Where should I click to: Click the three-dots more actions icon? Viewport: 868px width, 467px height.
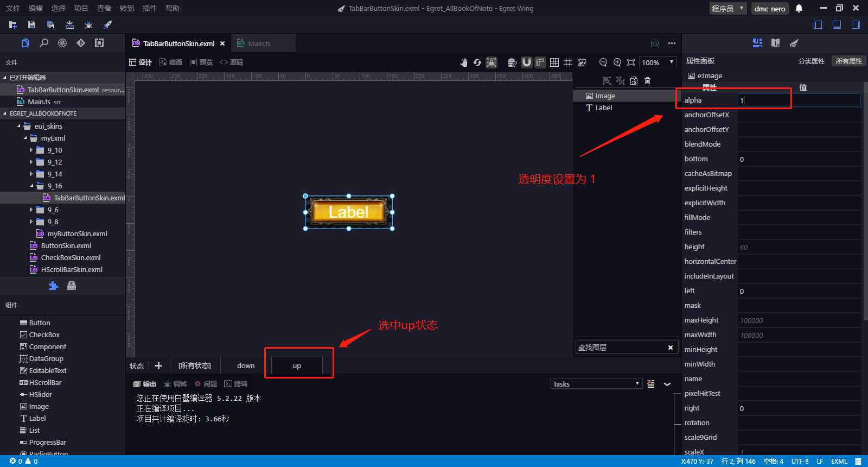(672, 43)
